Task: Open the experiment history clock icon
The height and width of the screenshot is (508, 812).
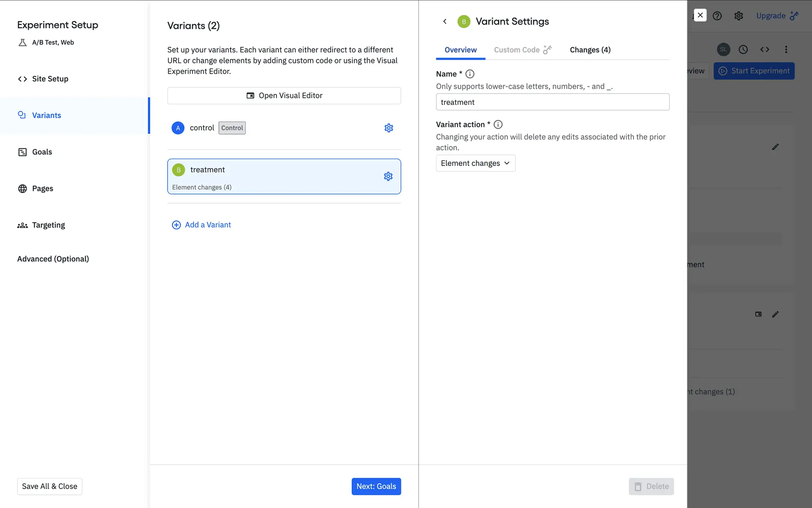Action: pyautogui.click(x=743, y=50)
